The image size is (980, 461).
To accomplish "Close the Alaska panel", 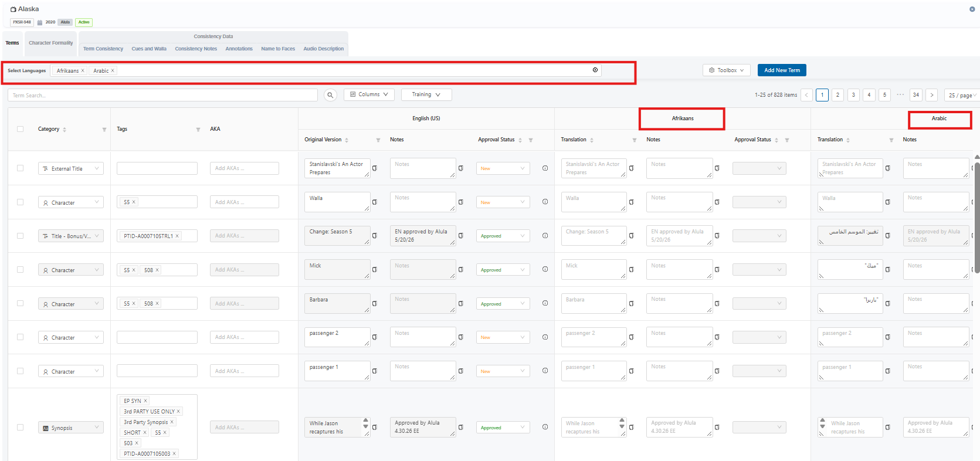I will [972, 9].
